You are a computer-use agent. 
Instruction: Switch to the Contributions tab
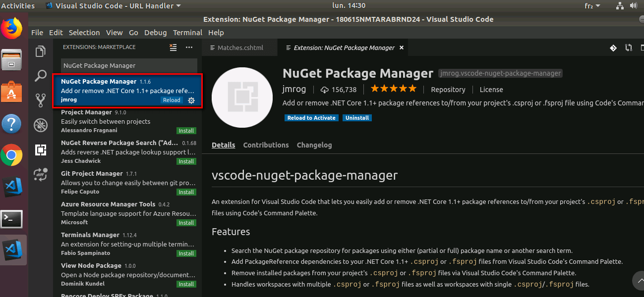pos(266,145)
